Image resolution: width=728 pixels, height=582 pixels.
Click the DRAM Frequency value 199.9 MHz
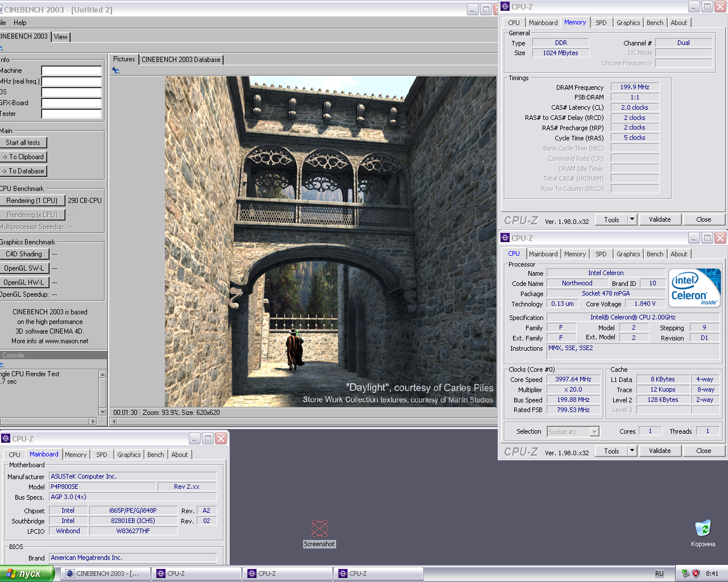pos(635,87)
